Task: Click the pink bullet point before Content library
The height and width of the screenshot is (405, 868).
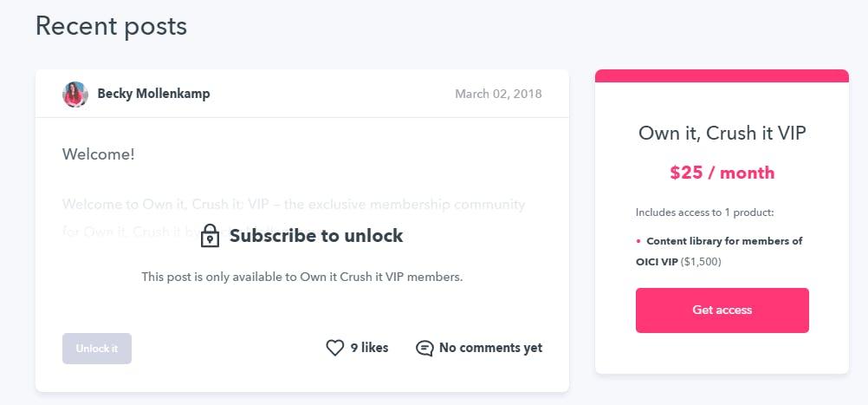Action: pos(638,242)
